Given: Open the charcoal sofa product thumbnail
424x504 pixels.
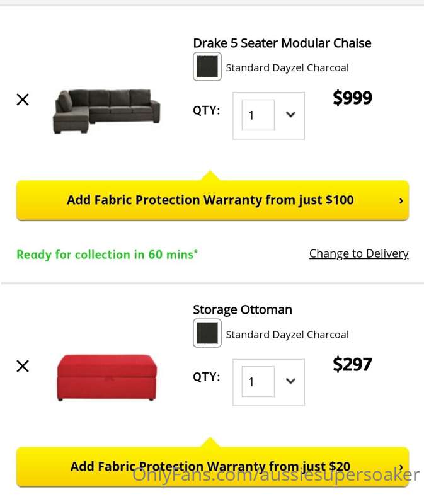Looking at the screenshot, I should (106, 112).
